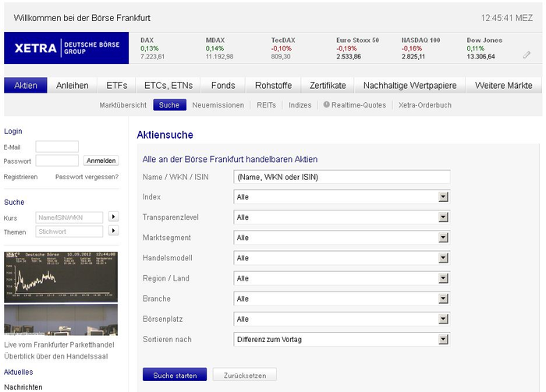Screen dimensions: 546x392
Task: Go to the Indizes submenu item
Action: coord(300,105)
